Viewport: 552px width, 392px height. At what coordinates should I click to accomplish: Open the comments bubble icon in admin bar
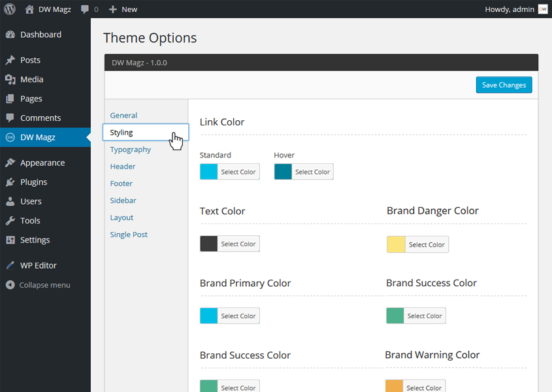[85, 9]
